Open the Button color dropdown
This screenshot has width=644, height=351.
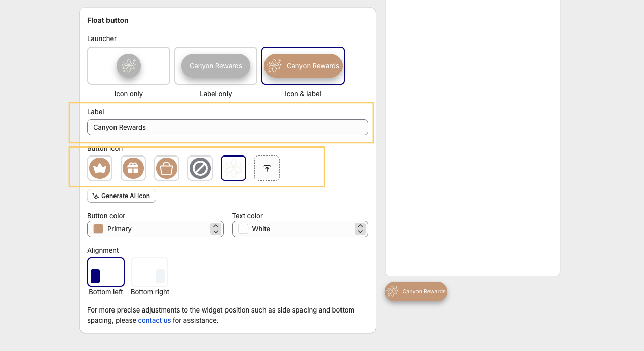pos(155,229)
